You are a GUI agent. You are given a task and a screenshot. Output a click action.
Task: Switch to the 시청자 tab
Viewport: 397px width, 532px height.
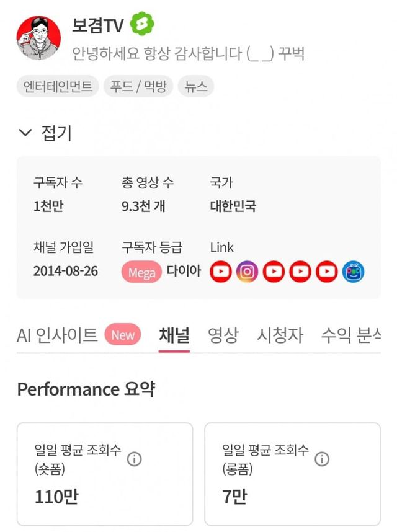280,335
